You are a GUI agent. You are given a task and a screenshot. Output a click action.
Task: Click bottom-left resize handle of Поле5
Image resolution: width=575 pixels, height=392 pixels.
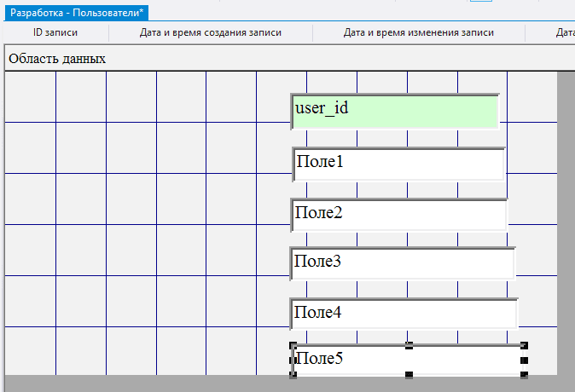293,375
